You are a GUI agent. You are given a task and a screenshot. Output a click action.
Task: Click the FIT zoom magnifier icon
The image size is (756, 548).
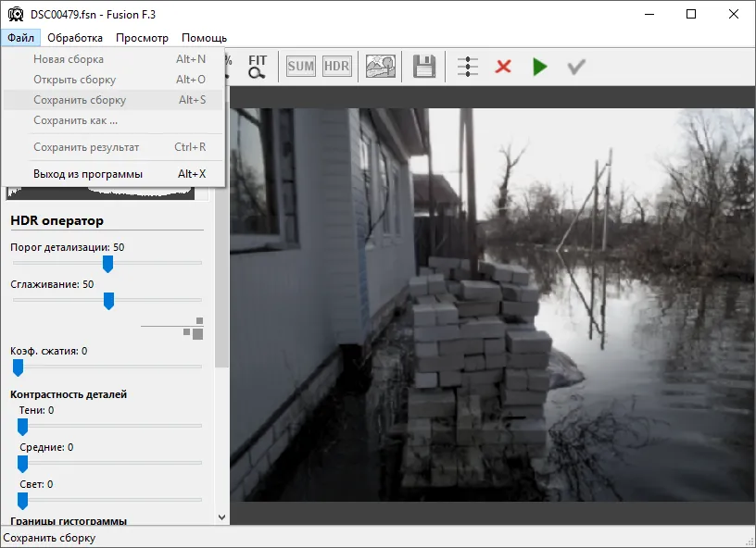[x=257, y=67]
